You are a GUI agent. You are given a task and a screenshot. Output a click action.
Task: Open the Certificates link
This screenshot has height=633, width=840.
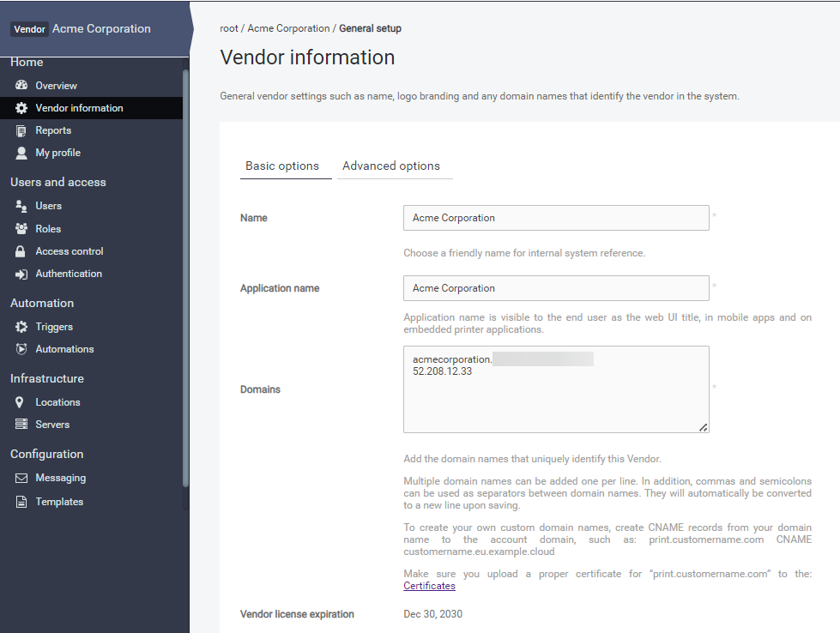[x=429, y=586]
